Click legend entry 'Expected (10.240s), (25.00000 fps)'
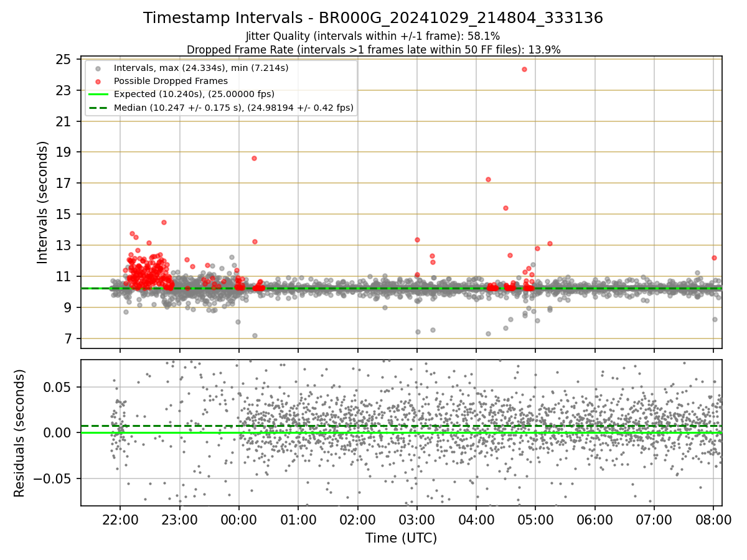Screen dimensions: 747x560 194,95
